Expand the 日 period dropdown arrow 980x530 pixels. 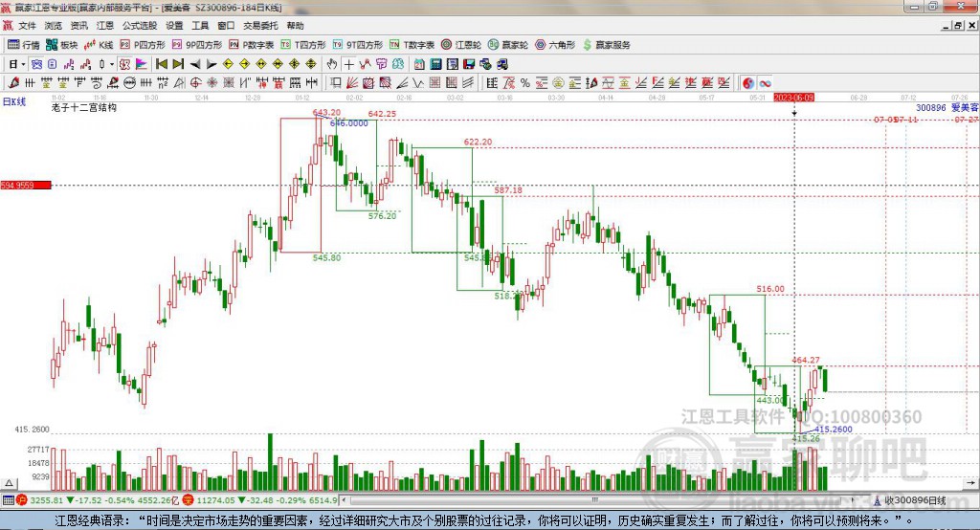pyautogui.click(x=23, y=64)
